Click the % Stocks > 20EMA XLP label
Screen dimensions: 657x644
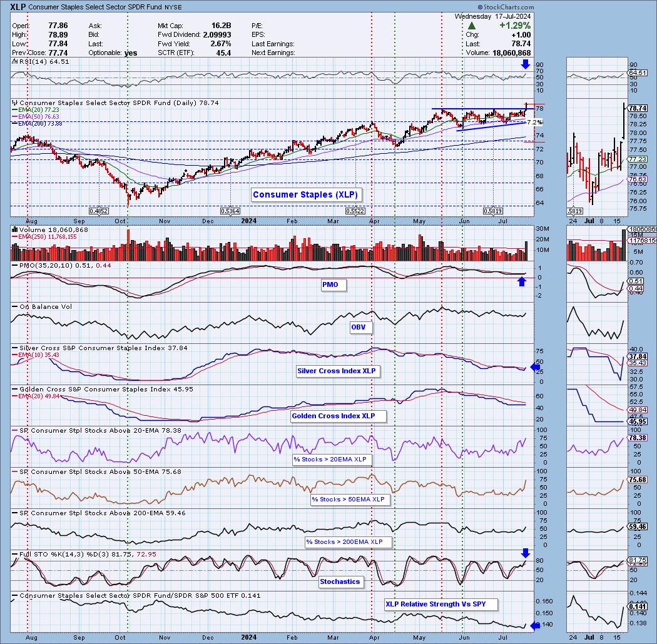click(x=330, y=460)
